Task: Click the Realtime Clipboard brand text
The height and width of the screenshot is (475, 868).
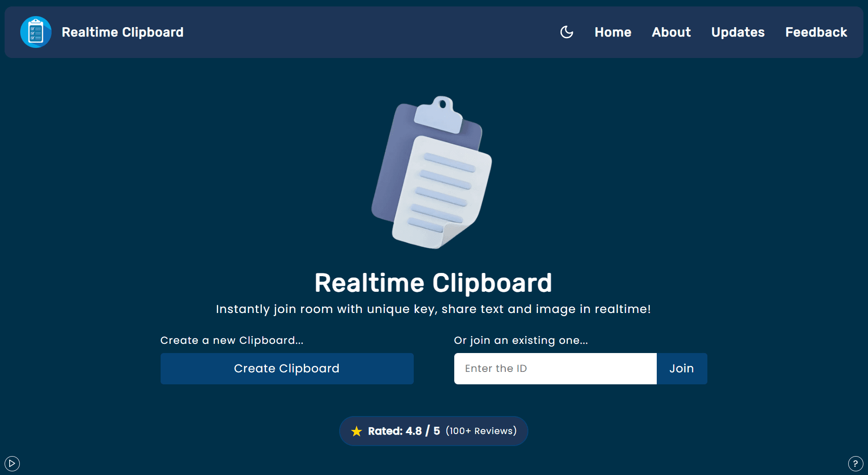Action: (x=122, y=32)
